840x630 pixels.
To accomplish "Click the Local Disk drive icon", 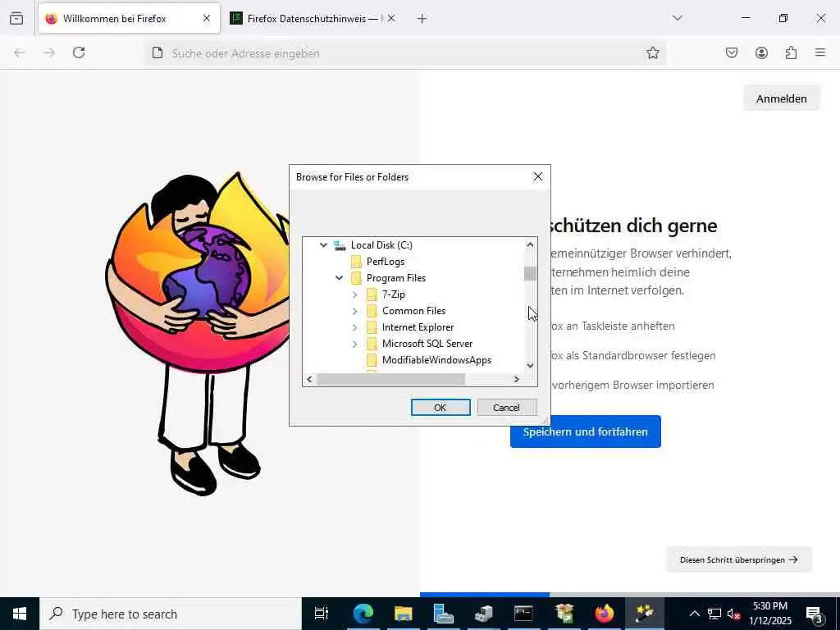I will (x=340, y=245).
